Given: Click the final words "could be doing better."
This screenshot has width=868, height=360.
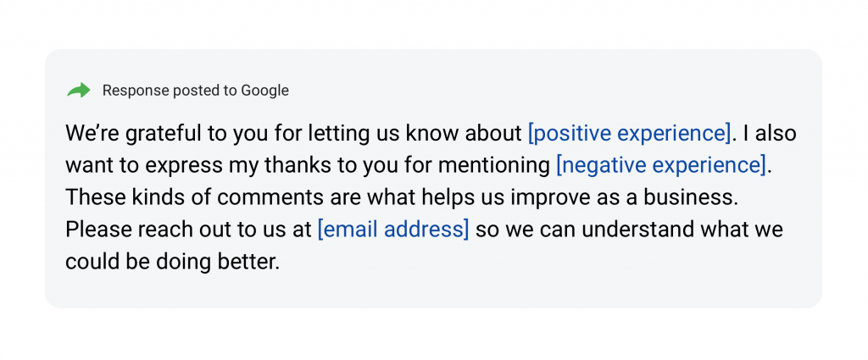Looking at the screenshot, I should tap(173, 262).
